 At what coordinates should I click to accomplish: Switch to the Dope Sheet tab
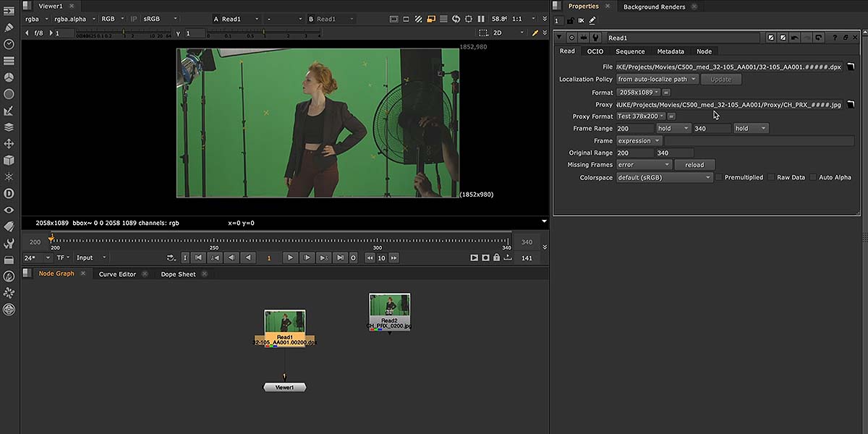178,274
